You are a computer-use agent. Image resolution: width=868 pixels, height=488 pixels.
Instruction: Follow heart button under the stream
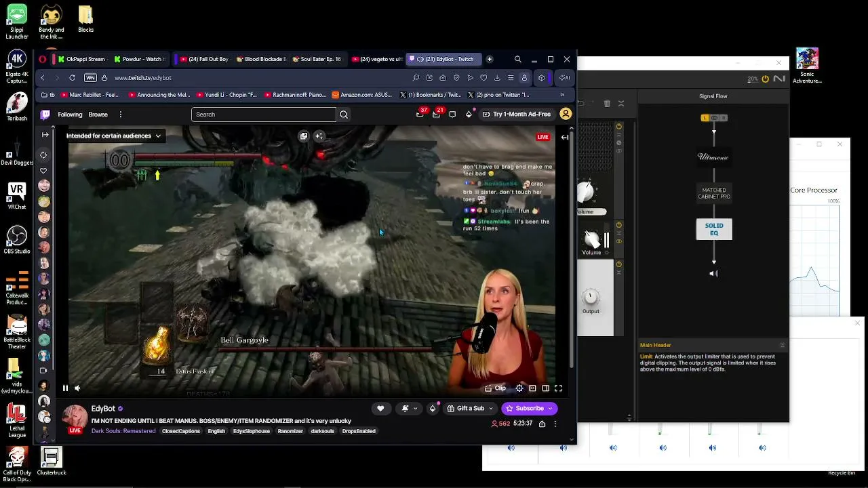[x=380, y=409]
